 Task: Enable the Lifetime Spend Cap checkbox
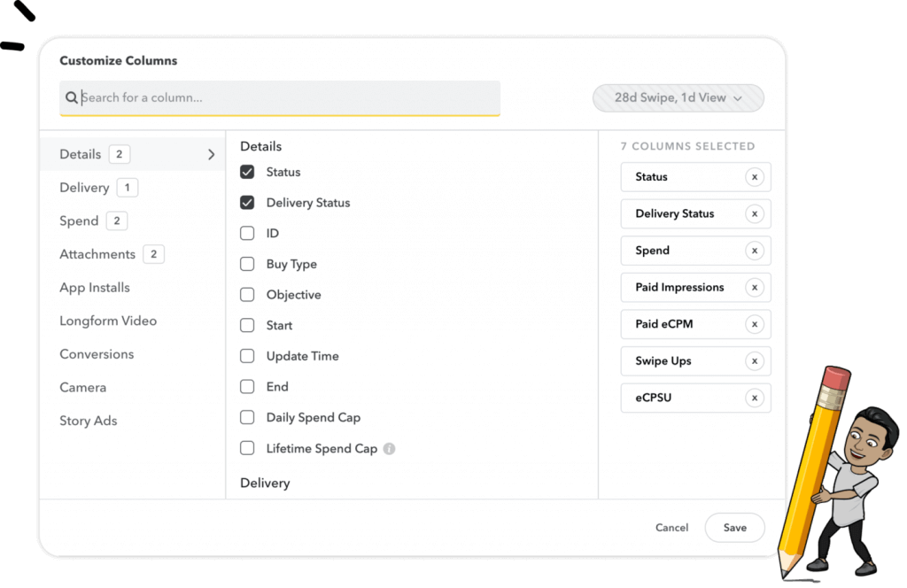click(x=247, y=448)
